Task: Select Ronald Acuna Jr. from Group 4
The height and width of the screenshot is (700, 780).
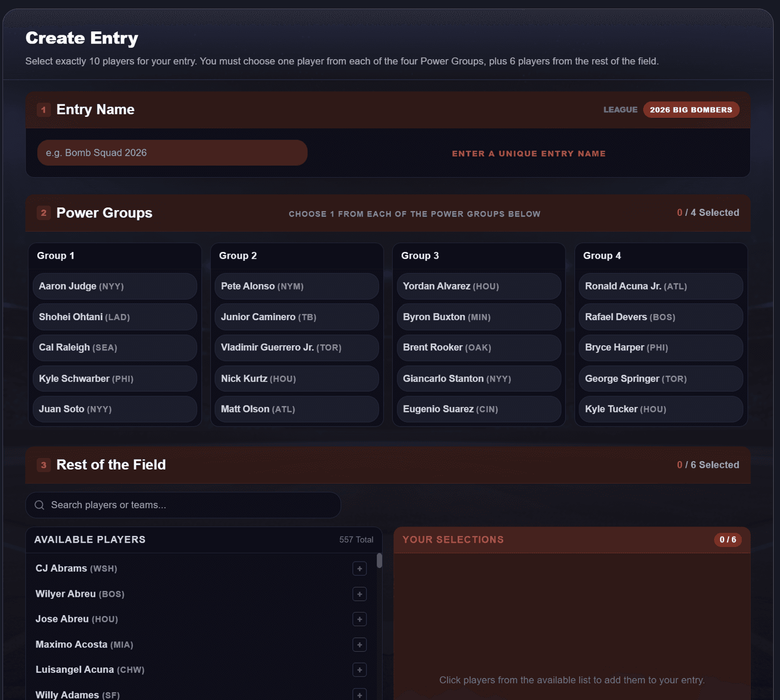Action: pyautogui.click(x=660, y=286)
